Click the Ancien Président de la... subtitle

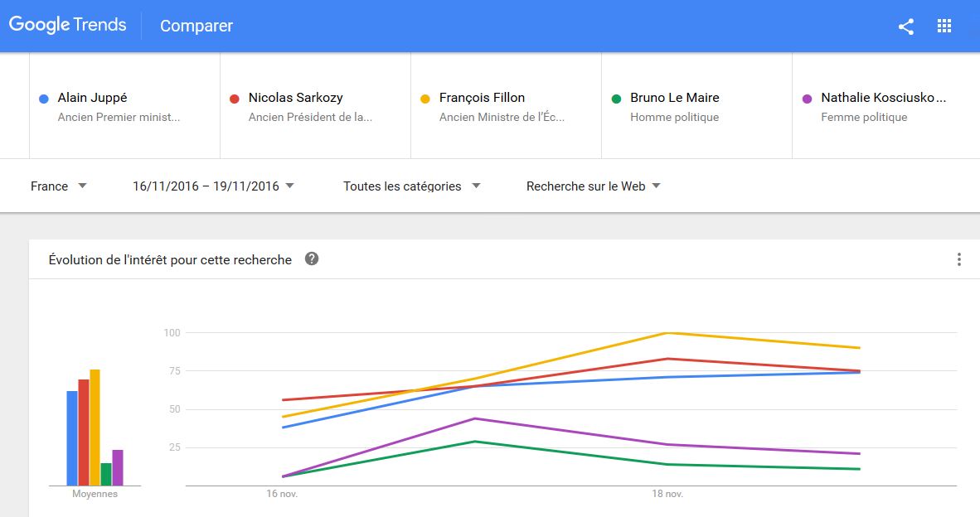(310, 117)
